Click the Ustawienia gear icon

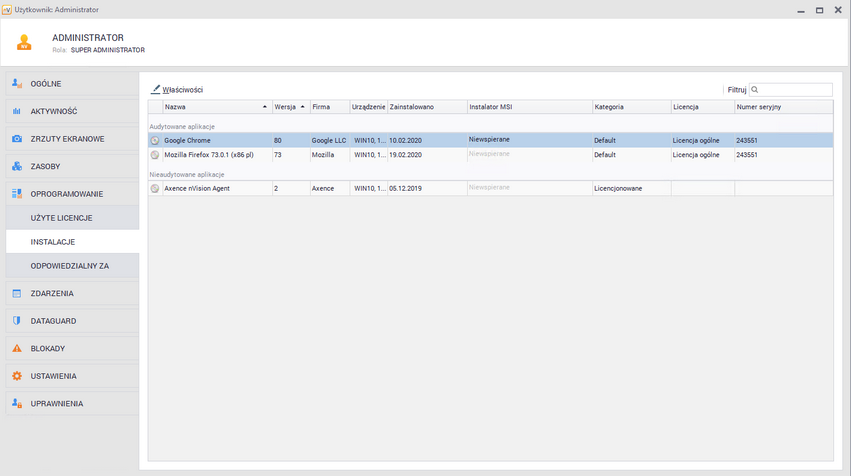coord(17,376)
